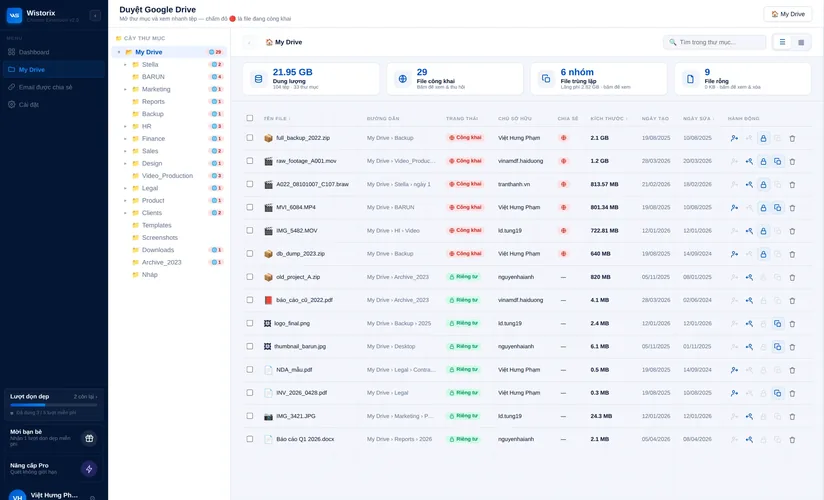Expand the Finance folder arrow
Viewport: 824px width, 500px height.
125,139
